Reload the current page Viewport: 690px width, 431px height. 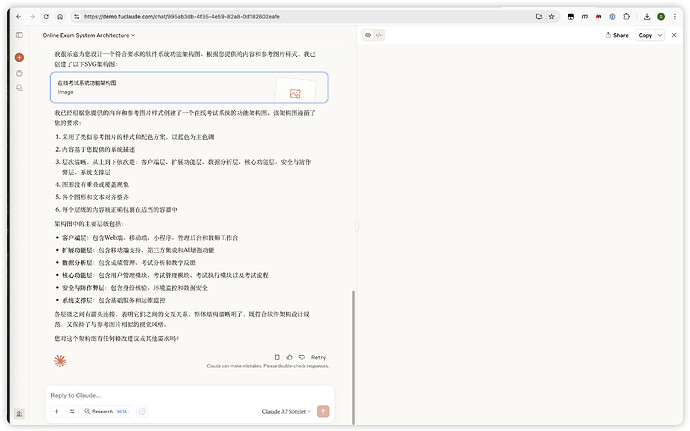[x=46, y=17]
